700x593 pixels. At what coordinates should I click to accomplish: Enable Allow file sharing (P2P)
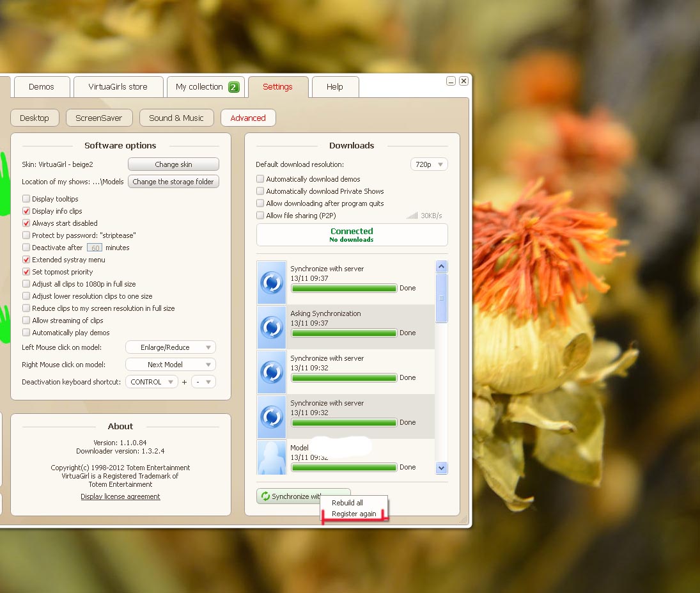260,216
